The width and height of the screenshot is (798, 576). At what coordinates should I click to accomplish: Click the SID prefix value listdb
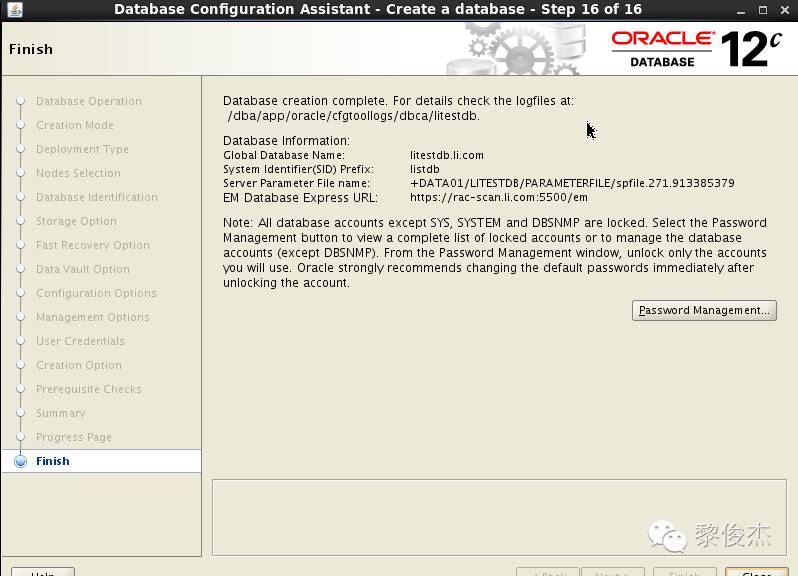tap(424, 169)
